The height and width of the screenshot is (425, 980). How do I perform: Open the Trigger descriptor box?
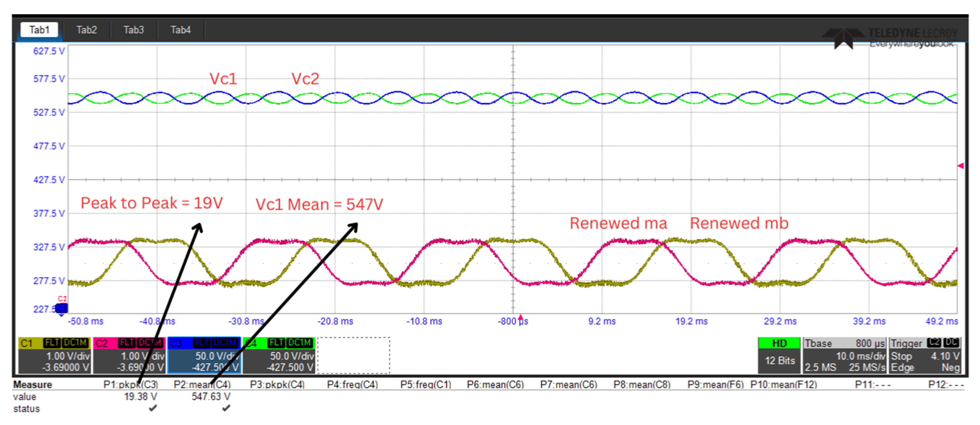coord(925,355)
